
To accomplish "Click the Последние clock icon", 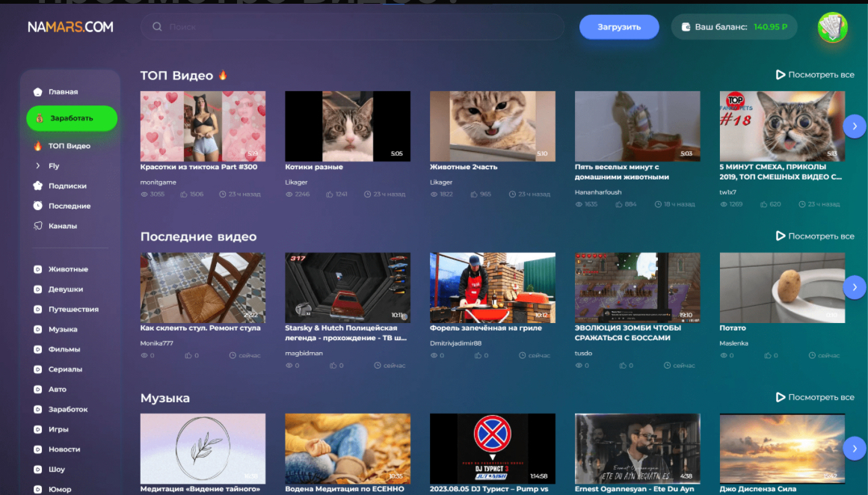I will pos(37,206).
